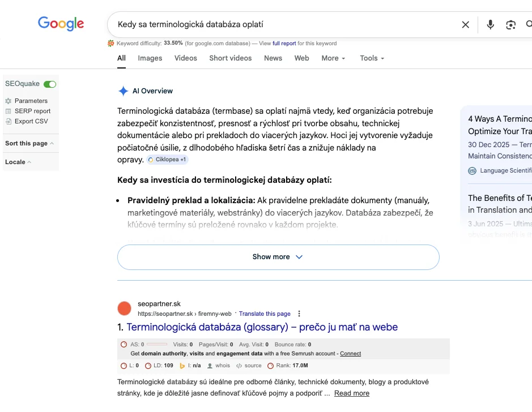
Task: View page source via the source icon
Action: point(239,366)
